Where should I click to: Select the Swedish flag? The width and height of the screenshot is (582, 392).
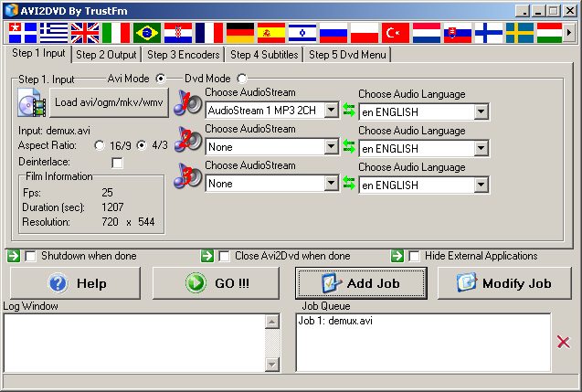pyautogui.click(x=520, y=33)
